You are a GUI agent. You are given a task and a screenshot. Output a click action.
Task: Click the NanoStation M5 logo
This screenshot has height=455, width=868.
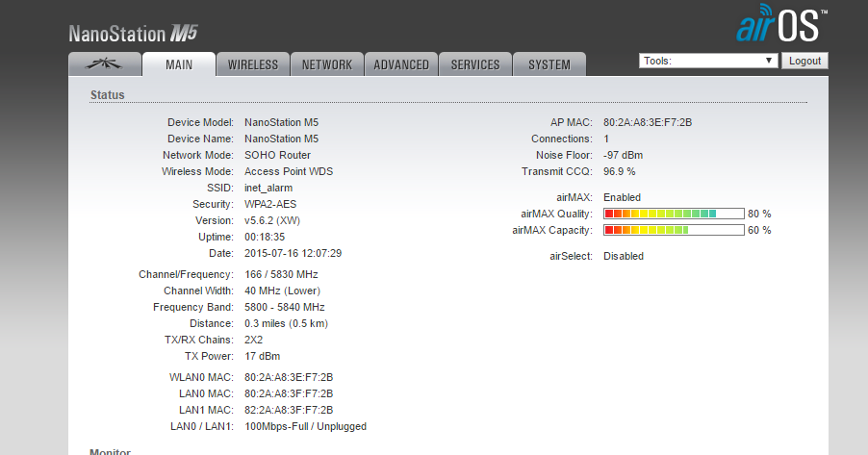click(133, 34)
